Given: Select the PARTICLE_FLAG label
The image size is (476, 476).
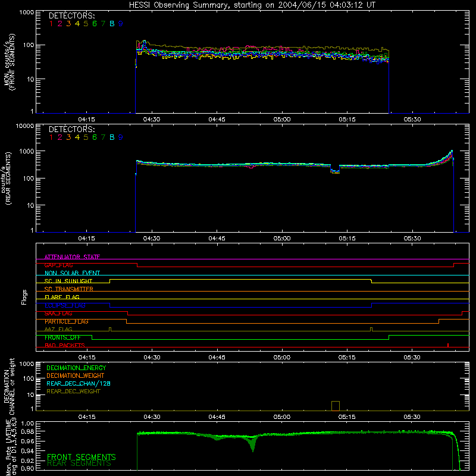Looking at the screenshot, I should pos(67,321).
